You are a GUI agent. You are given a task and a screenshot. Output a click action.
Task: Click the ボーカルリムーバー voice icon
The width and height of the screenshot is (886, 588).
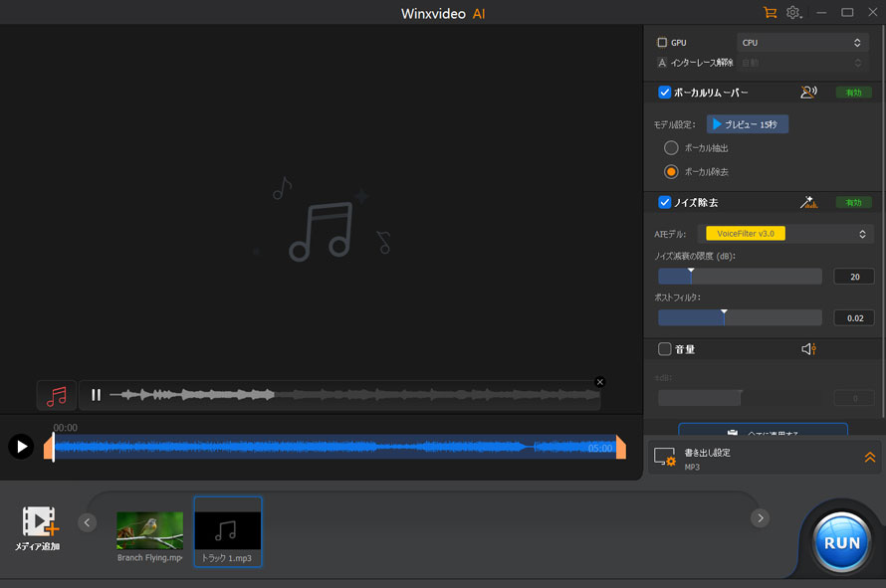(x=808, y=93)
